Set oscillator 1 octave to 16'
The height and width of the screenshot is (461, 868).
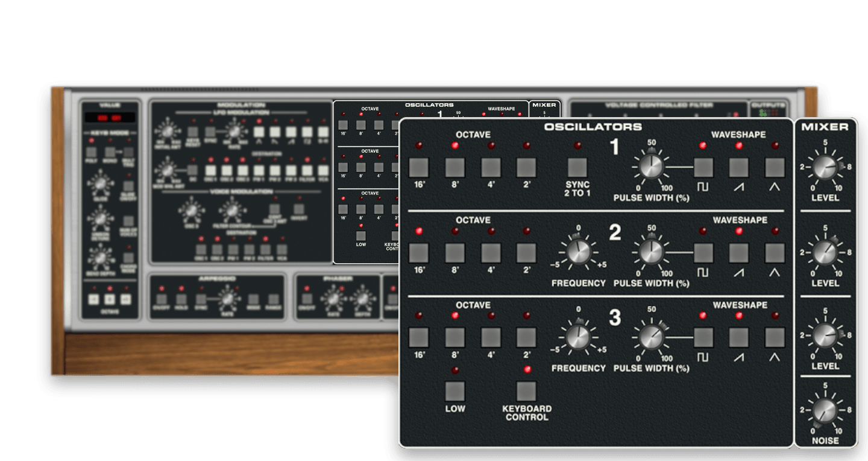click(418, 168)
